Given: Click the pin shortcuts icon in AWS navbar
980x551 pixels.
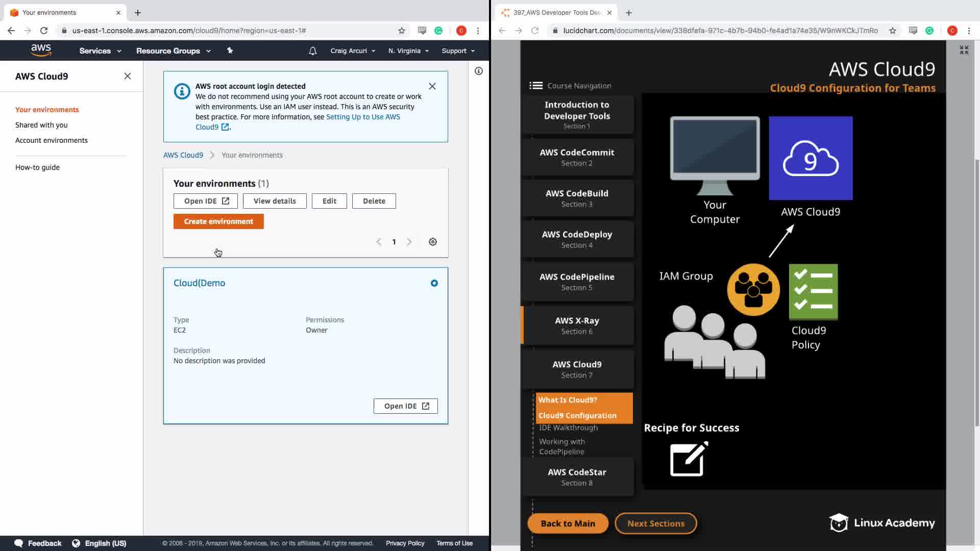Looking at the screenshot, I should tap(230, 51).
